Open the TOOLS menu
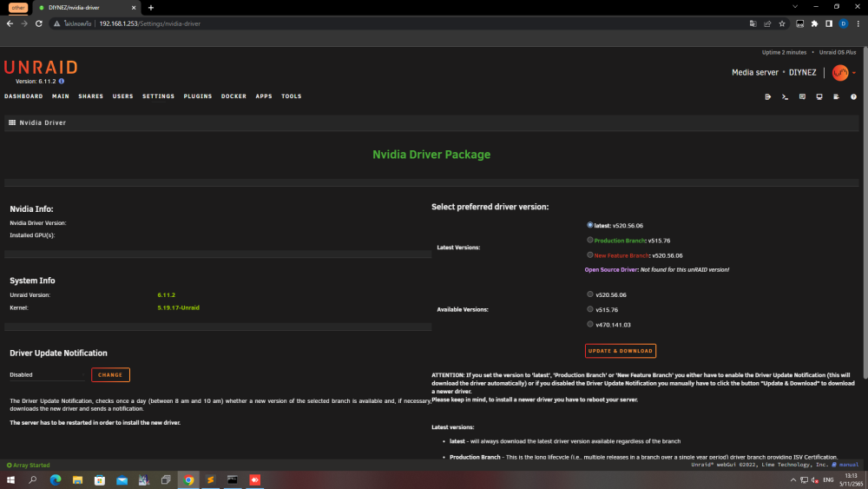This screenshot has height=489, width=868. (x=291, y=96)
